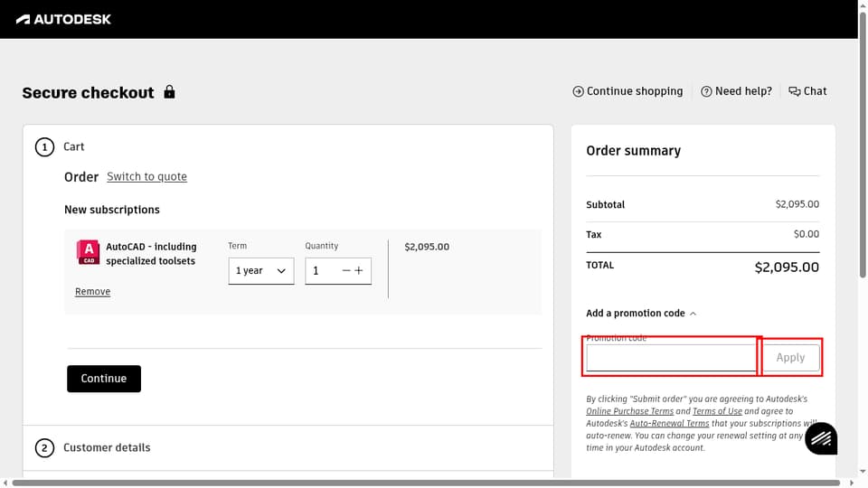The width and height of the screenshot is (868, 488).
Task: Open the Terms of Use link
Action: (717, 411)
